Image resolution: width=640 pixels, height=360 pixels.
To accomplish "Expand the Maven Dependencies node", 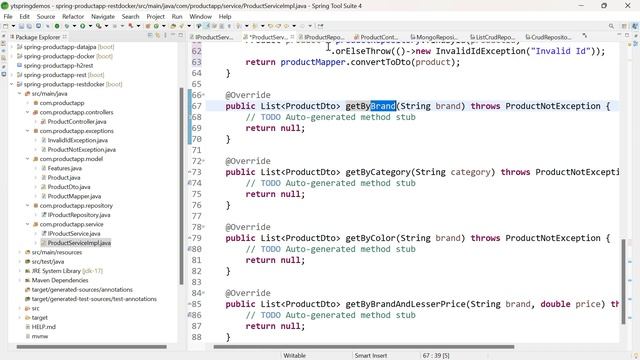I will coord(20,280).
